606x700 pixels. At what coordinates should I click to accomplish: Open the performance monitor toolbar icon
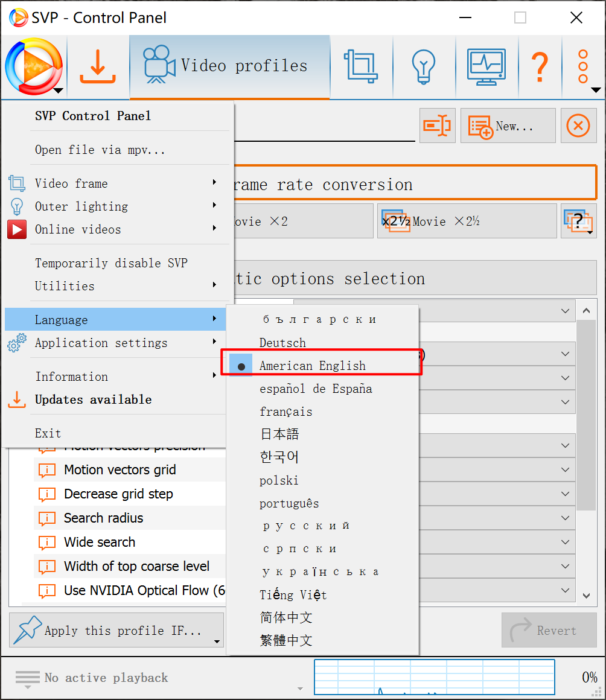pos(486,67)
